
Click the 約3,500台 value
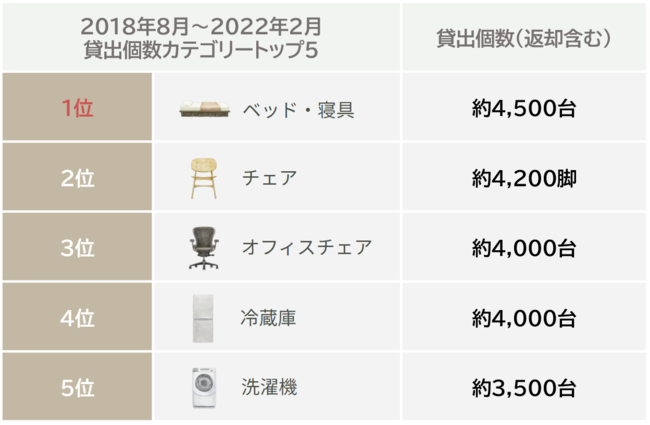click(525, 387)
